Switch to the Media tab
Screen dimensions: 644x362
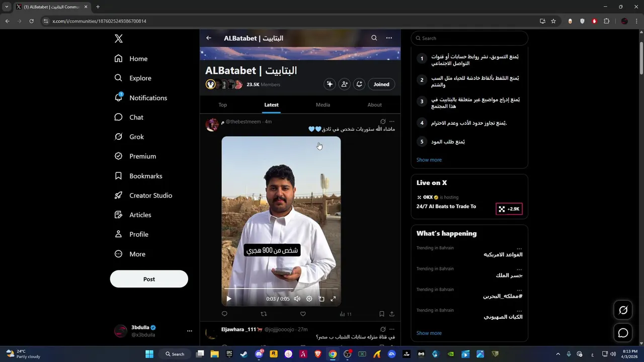(x=323, y=105)
